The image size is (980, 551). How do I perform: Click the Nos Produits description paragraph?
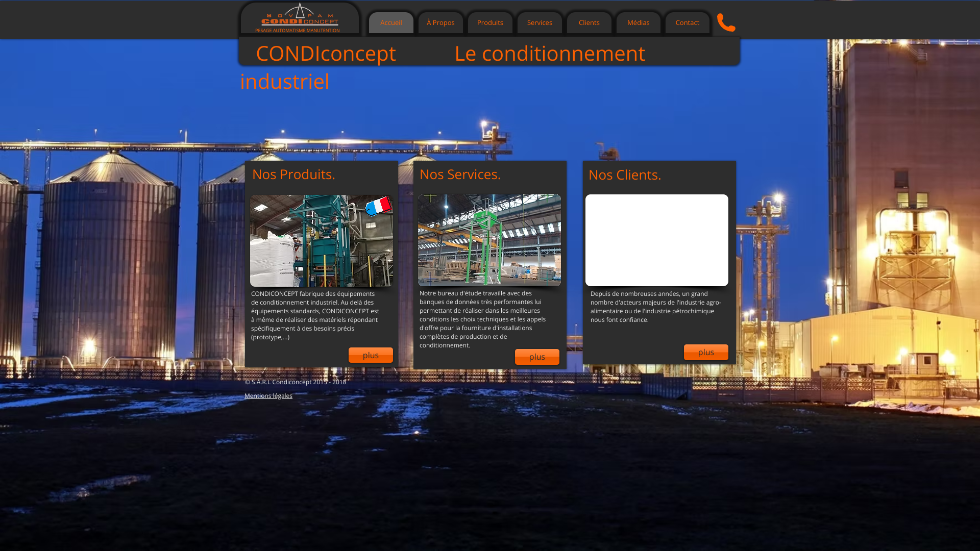(315, 315)
